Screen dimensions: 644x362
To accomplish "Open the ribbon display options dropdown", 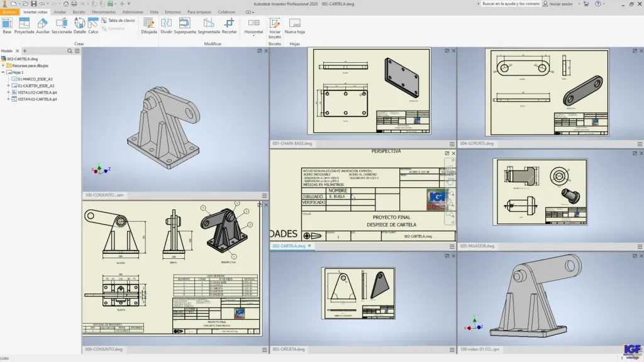I will click(x=250, y=12).
